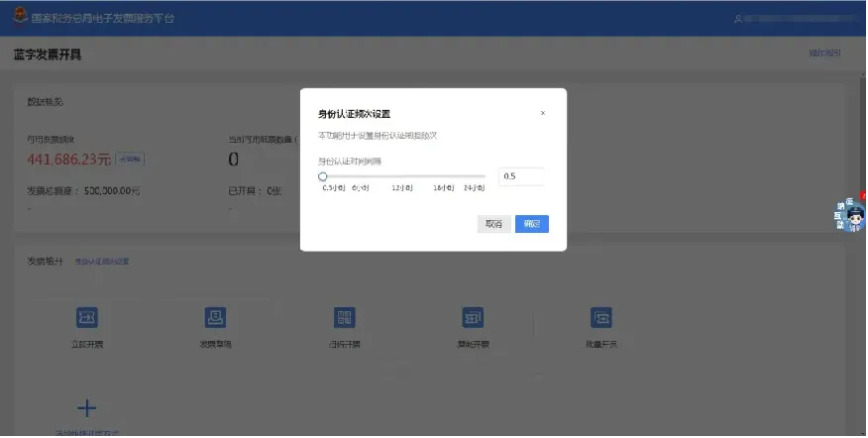Set slider to the 6小时 mark
The image size is (868, 438).
click(x=361, y=176)
